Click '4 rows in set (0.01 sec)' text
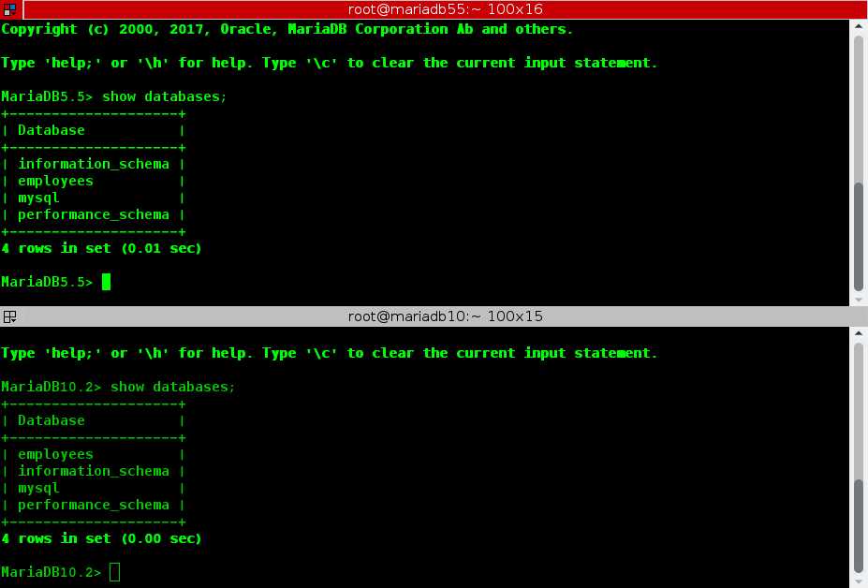The height and width of the screenshot is (588, 868). (x=101, y=249)
